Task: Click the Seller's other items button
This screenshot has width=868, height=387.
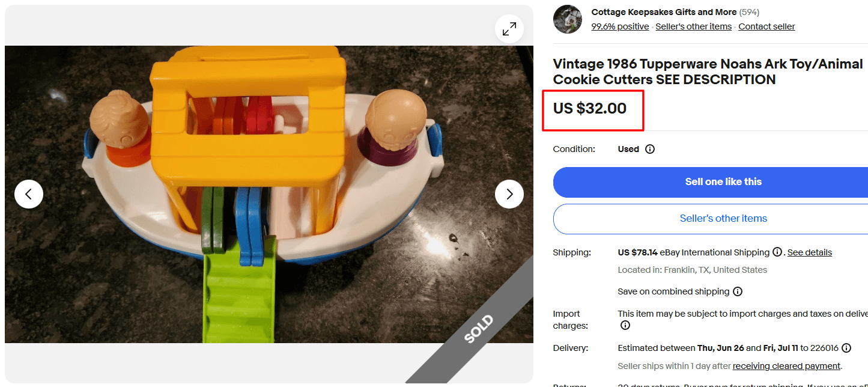Action: (723, 218)
